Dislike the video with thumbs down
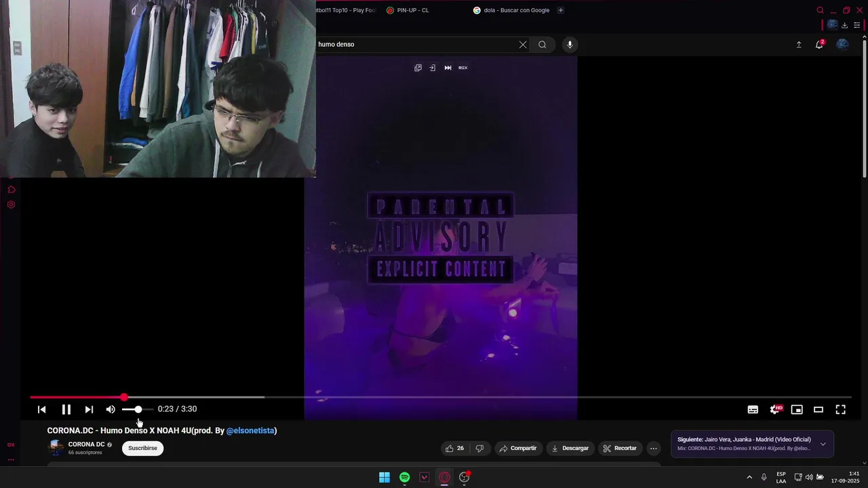 (x=479, y=448)
